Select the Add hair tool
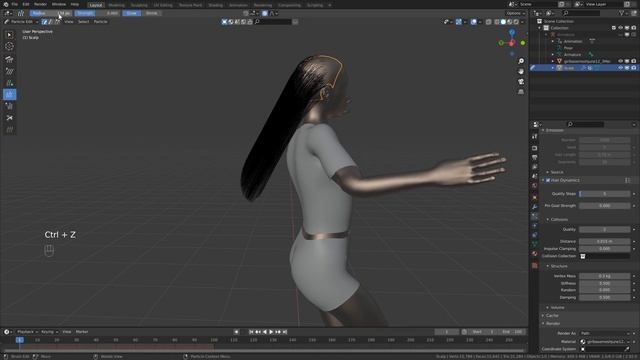The image size is (640, 360). [9, 83]
